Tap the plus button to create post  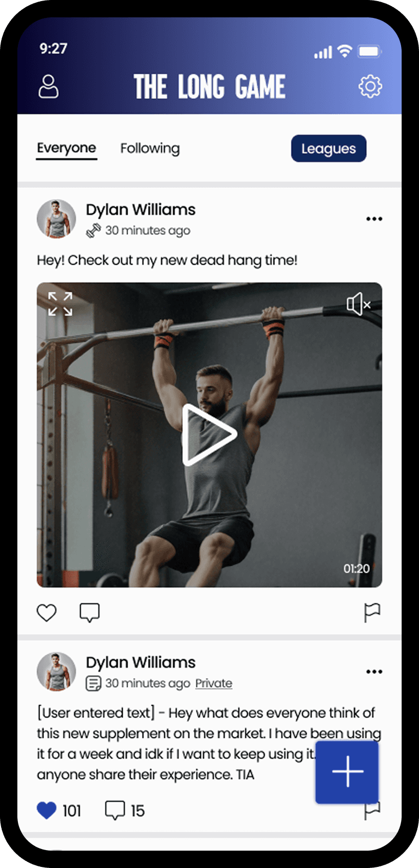point(347,771)
